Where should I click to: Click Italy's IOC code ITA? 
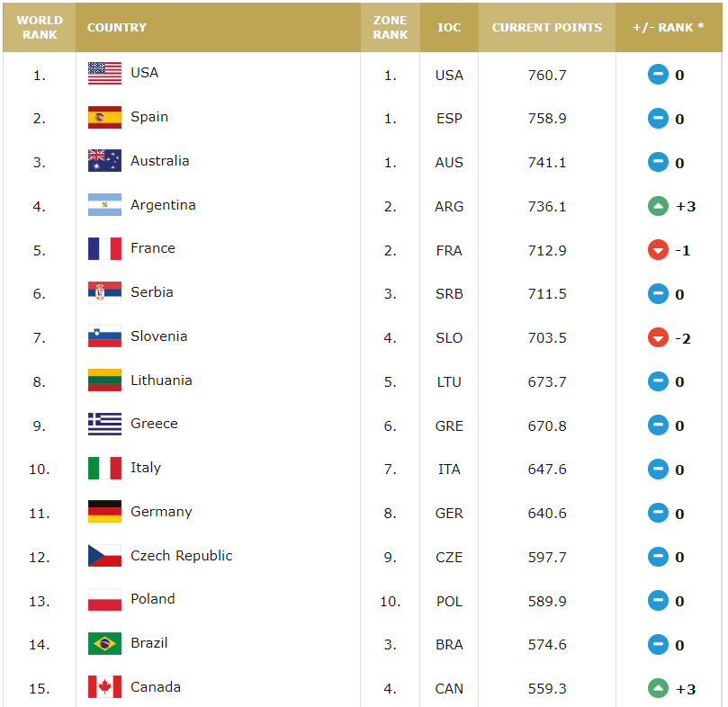pyautogui.click(x=449, y=470)
